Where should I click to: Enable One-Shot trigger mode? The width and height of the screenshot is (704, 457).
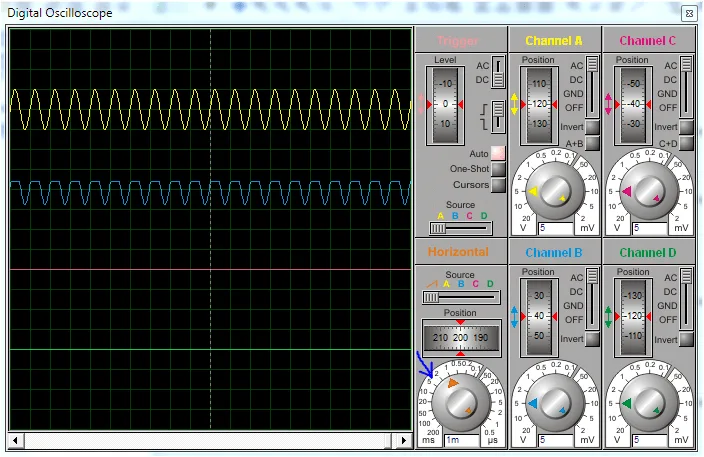(x=498, y=169)
